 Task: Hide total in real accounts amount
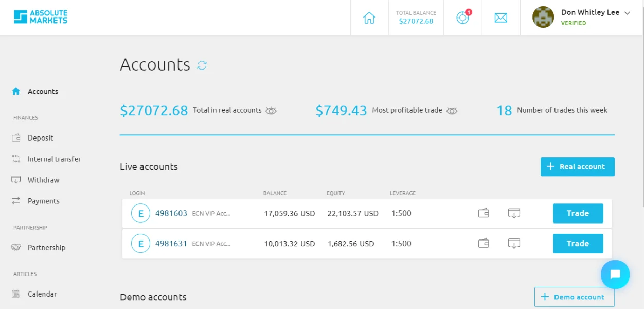pyautogui.click(x=271, y=110)
